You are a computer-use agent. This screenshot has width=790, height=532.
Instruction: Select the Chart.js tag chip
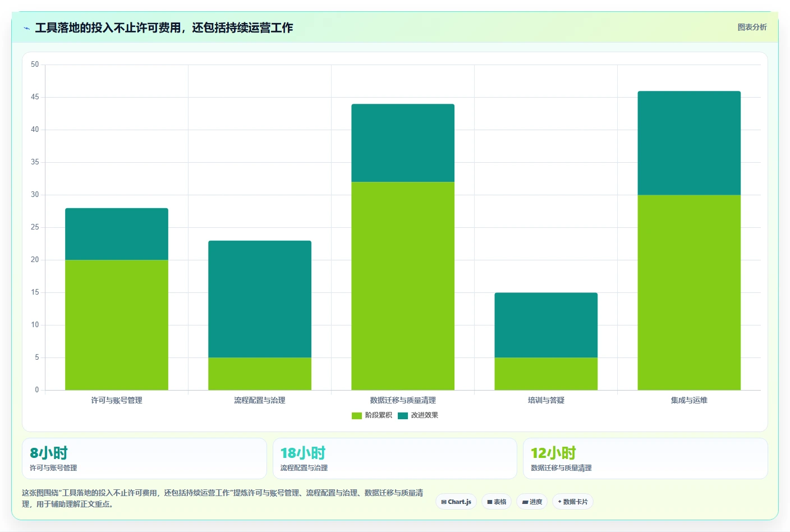tap(456, 502)
